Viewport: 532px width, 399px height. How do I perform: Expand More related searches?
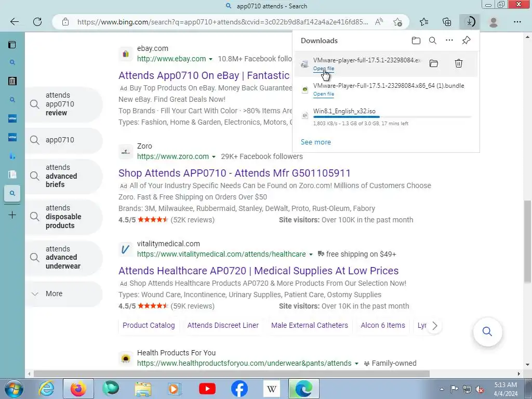(x=63, y=294)
